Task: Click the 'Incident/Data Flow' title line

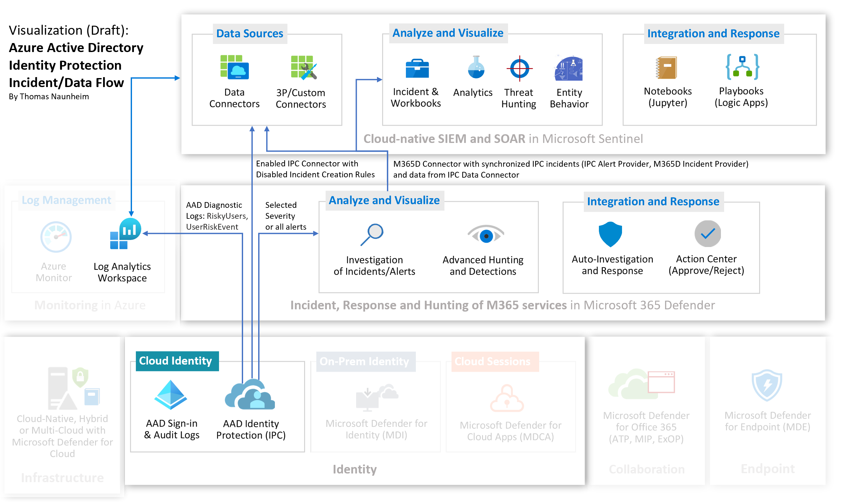Action: pos(66,83)
